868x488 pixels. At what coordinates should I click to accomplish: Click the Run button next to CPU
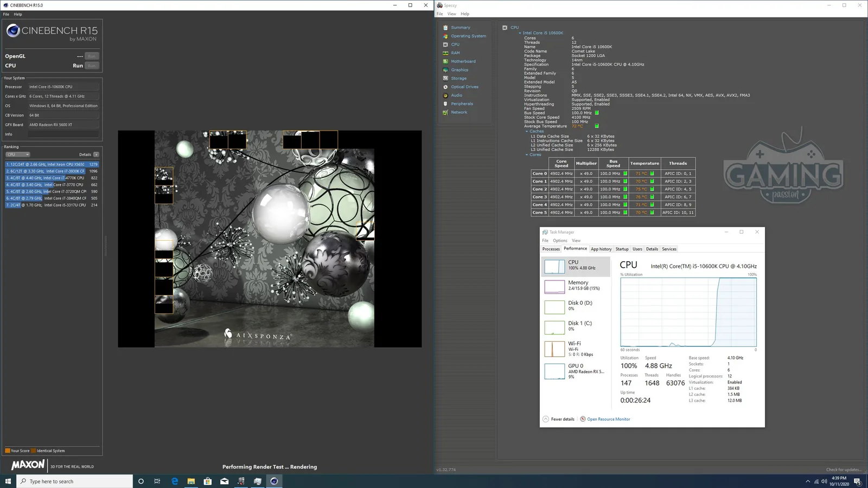tap(92, 66)
